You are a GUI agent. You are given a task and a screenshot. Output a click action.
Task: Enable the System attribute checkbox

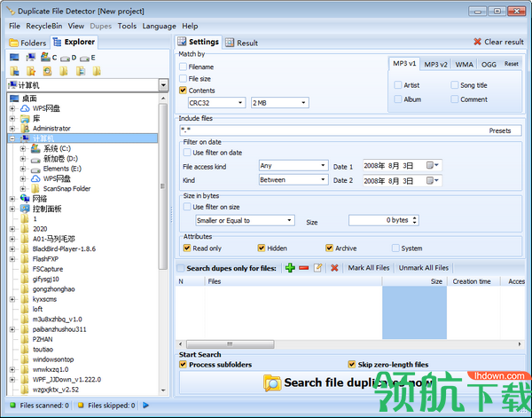(395, 248)
